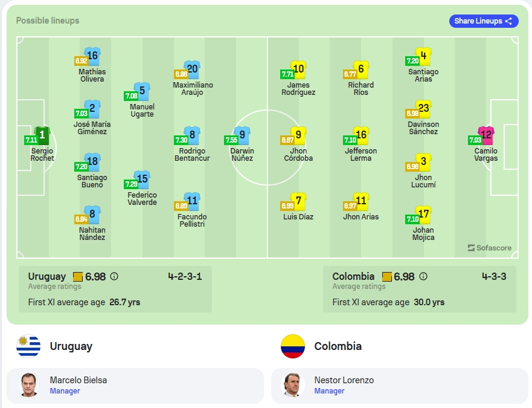The height and width of the screenshot is (408, 532).
Task: Open Colombia average rating info icon
Action: coord(423,276)
